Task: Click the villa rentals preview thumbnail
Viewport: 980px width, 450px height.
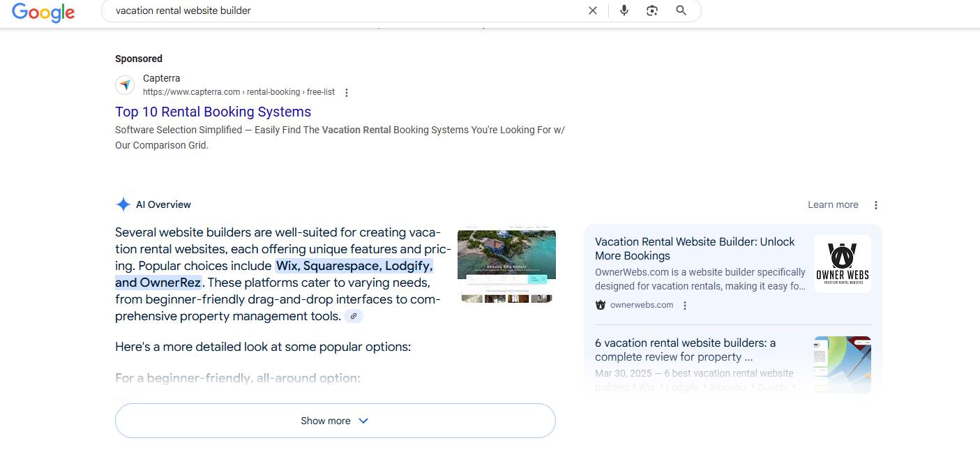Action: [506, 265]
